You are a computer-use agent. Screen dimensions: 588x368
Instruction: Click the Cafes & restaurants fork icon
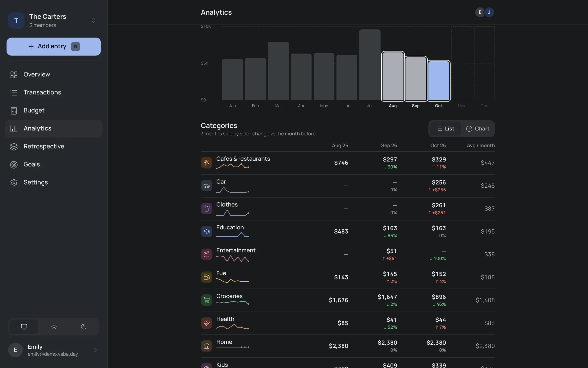tap(207, 163)
